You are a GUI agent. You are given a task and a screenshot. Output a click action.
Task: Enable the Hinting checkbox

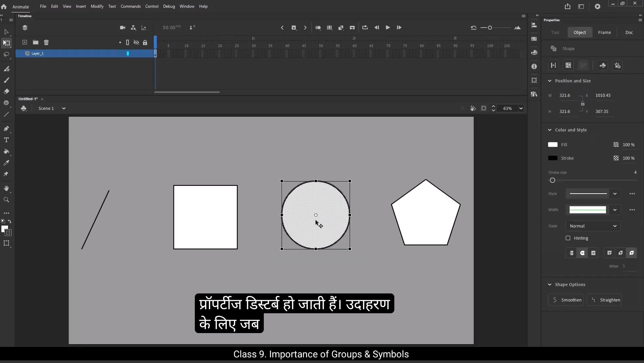(x=568, y=238)
